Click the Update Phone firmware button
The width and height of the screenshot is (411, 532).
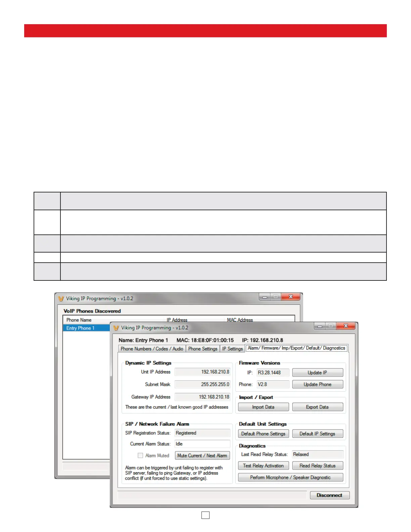click(x=317, y=384)
